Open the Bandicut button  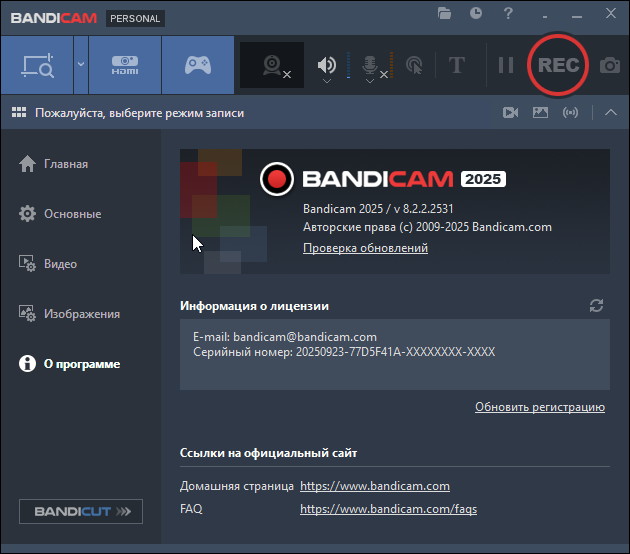[81, 512]
